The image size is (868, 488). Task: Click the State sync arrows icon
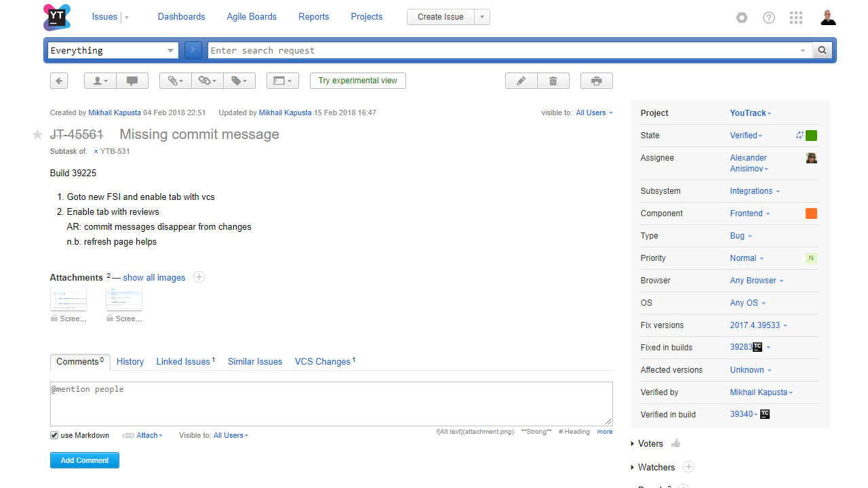click(800, 135)
